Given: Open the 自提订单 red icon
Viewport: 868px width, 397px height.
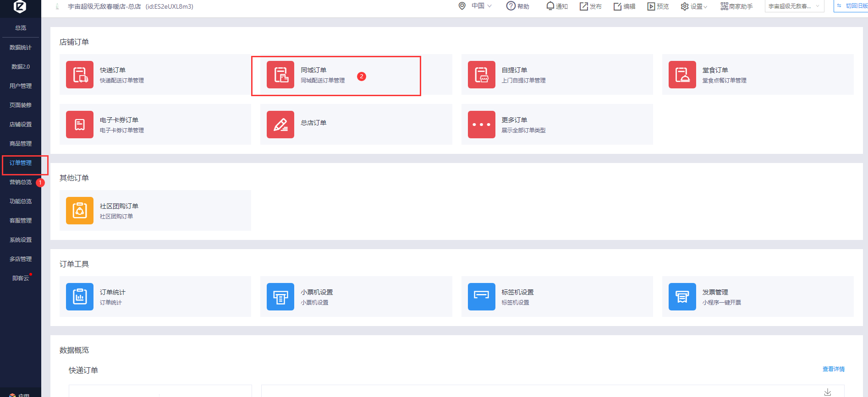Looking at the screenshot, I should [x=482, y=75].
